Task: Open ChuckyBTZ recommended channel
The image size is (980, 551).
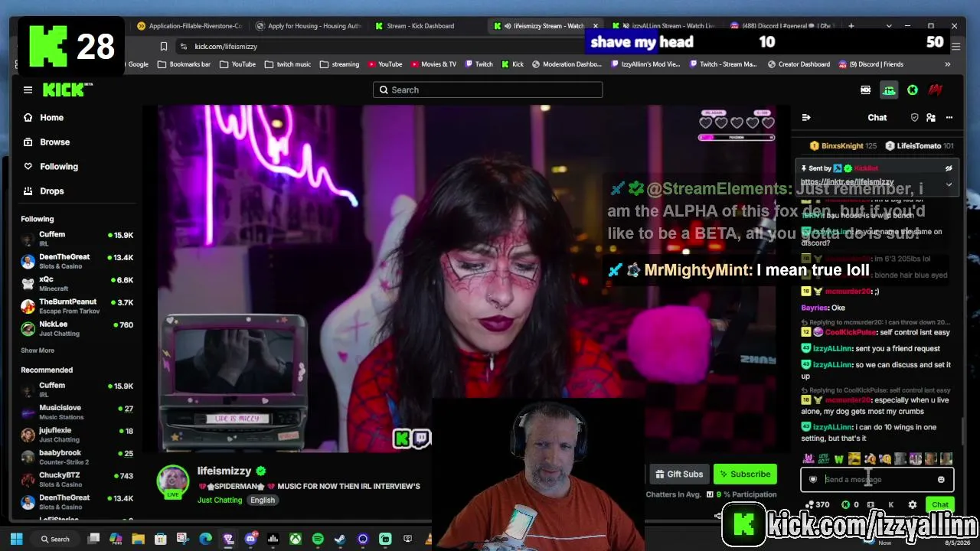Action: [x=77, y=479]
